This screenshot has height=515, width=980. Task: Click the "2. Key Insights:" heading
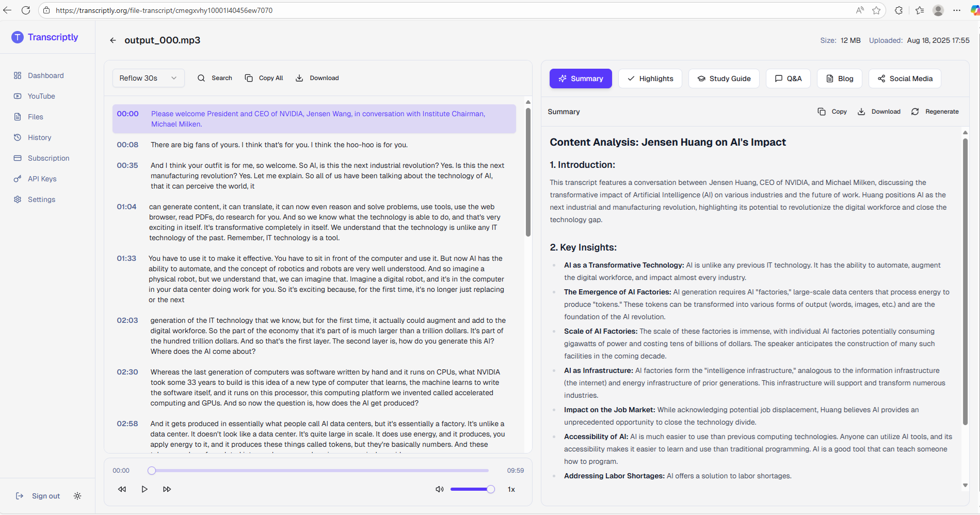coord(583,247)
